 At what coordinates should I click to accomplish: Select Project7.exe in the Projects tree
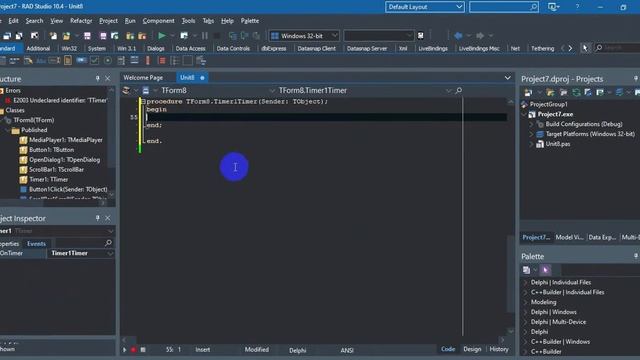[x=555, y=114]
